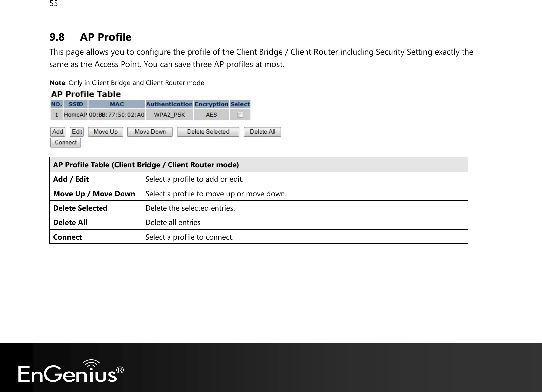Click page number 55
The image size is (542, 392).
pos(54,4)
